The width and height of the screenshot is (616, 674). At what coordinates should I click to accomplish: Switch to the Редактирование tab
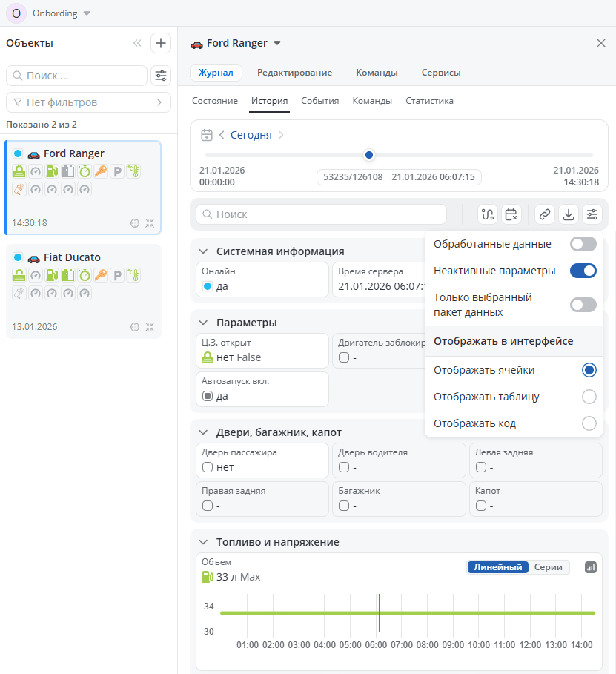click(x=294, y=73)
